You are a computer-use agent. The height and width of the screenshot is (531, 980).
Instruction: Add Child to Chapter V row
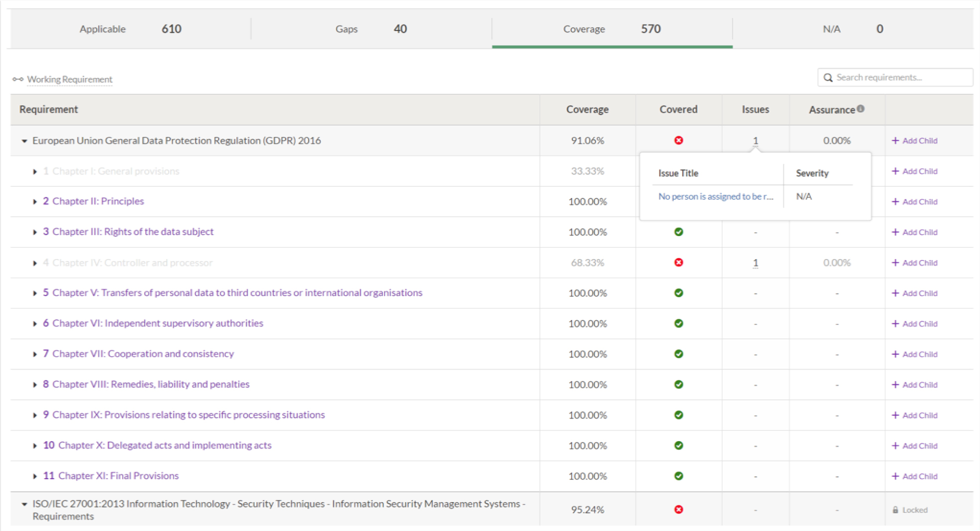pyautogui.click(x=915, y=293)
